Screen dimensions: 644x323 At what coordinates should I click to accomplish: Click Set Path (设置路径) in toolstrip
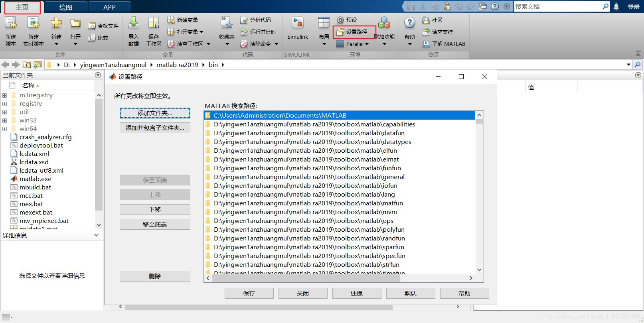tap(352, 32)
